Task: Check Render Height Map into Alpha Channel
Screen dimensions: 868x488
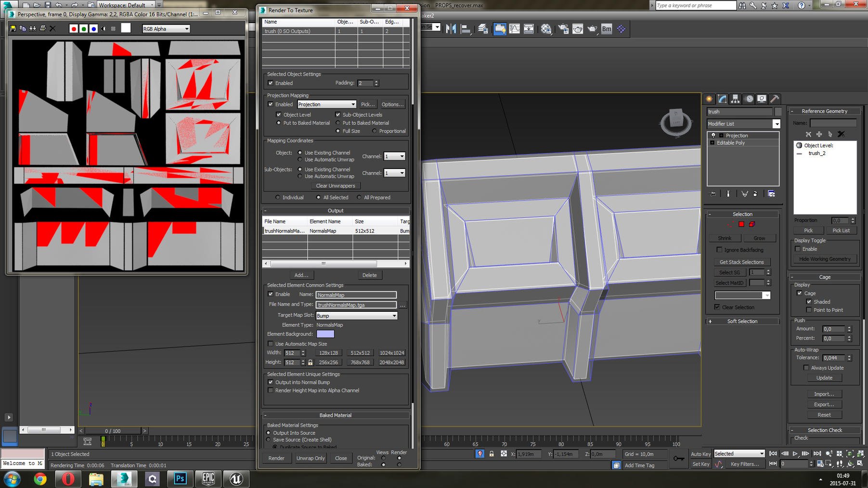Action: click(x=271, y=390)
